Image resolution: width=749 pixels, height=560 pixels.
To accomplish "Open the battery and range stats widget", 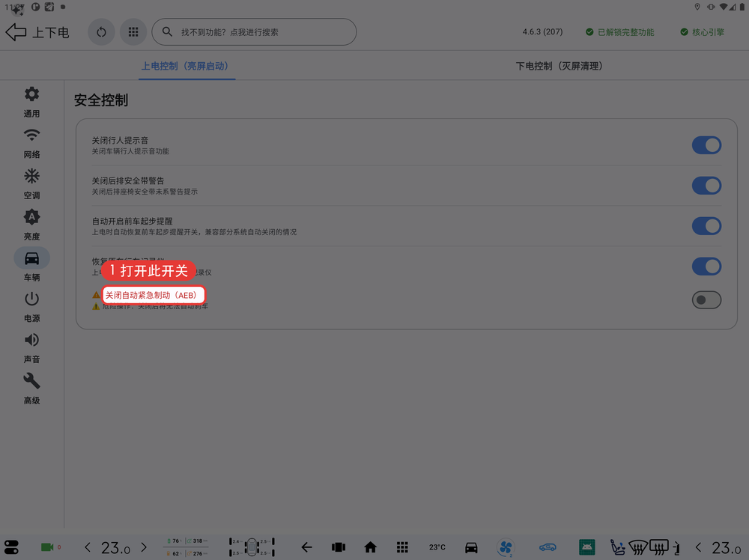I will pos(187,547).
